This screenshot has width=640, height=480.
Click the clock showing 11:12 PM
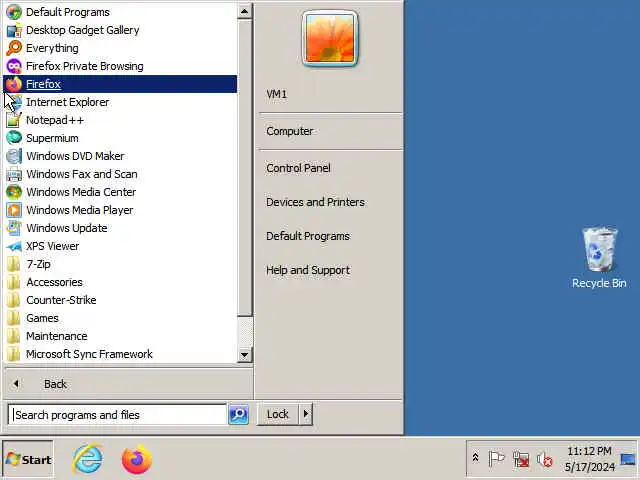(x=589, y=459)
